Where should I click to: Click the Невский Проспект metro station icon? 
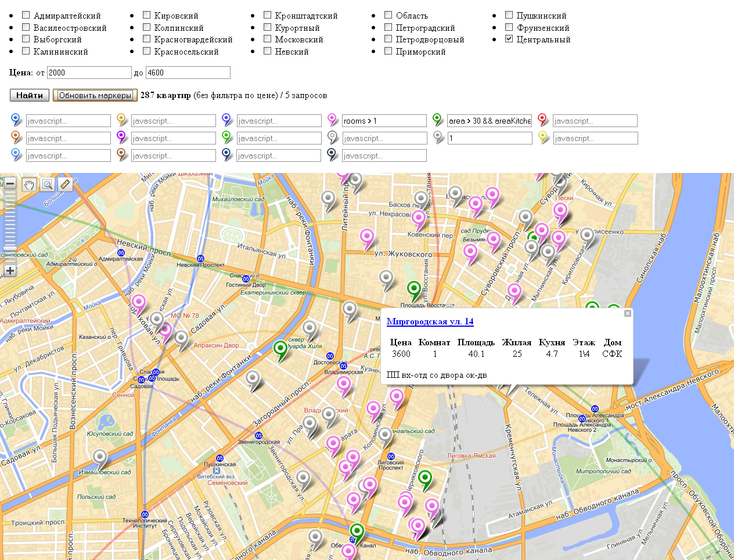[x=200, y=258]
